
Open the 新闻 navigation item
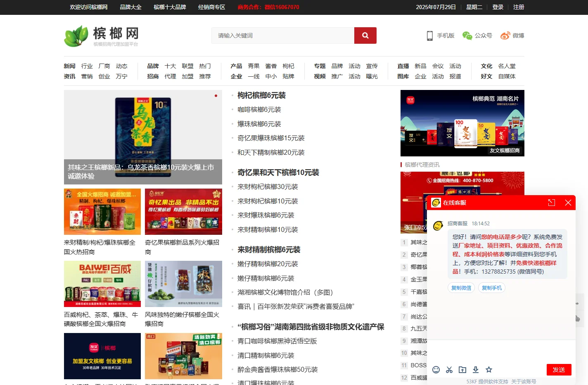pyautogui.click(x=69, y=66)
